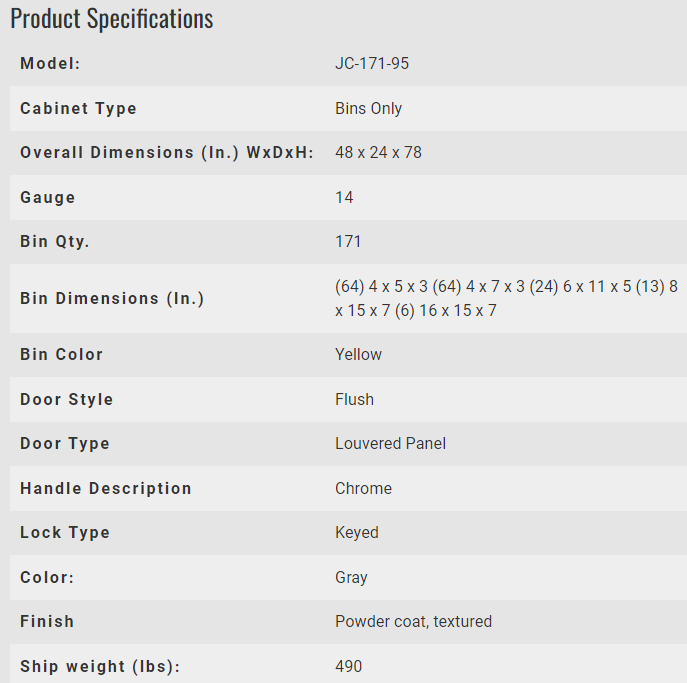Select the Bins Only value
687x683 pixels.
click(x=368, y=108)
